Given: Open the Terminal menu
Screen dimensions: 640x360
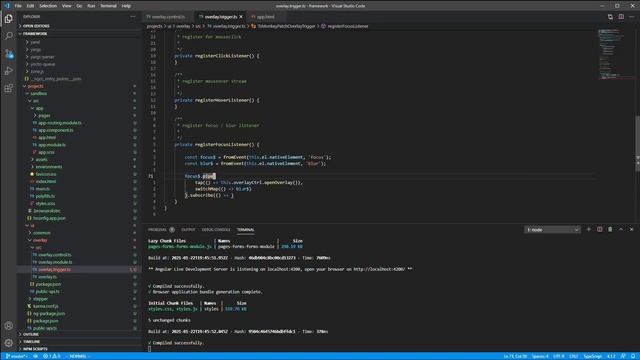Looking at the screenshot, I should coord(108,6).
